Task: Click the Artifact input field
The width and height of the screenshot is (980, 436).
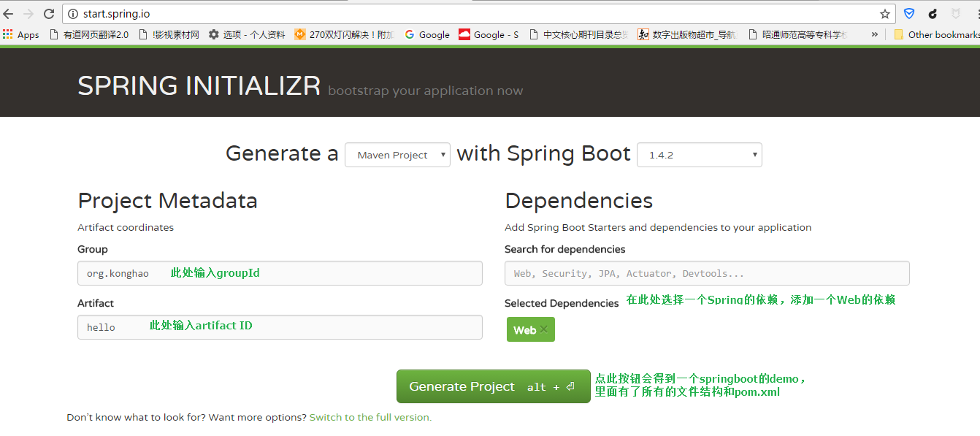Action: [280, 327]
